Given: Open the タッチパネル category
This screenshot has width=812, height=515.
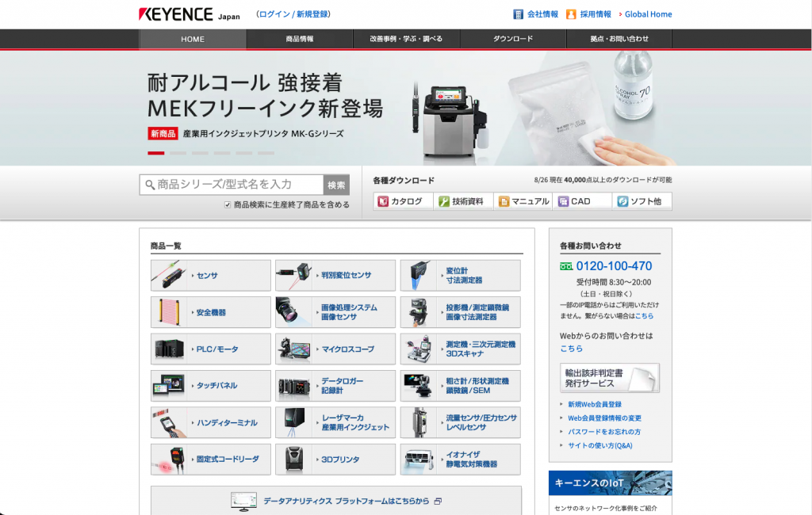Looking at the screenshot, I should [x=211, y=386].
